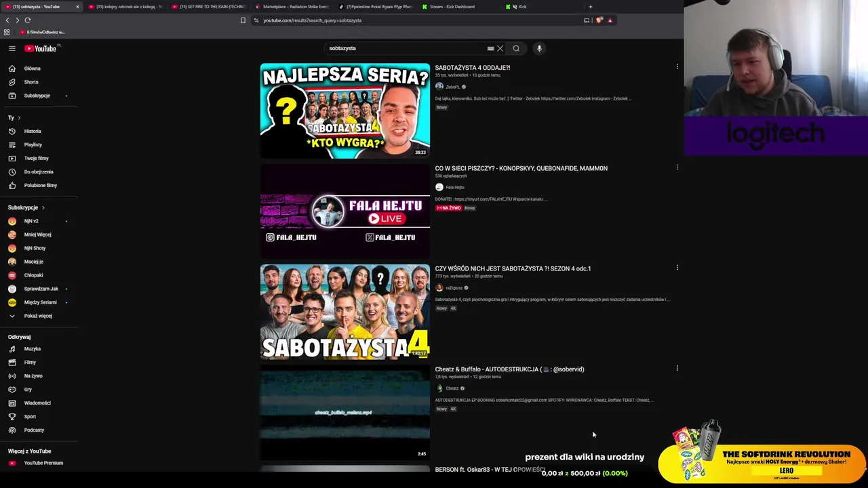Open Twoje filmy page

pos(36,158)
